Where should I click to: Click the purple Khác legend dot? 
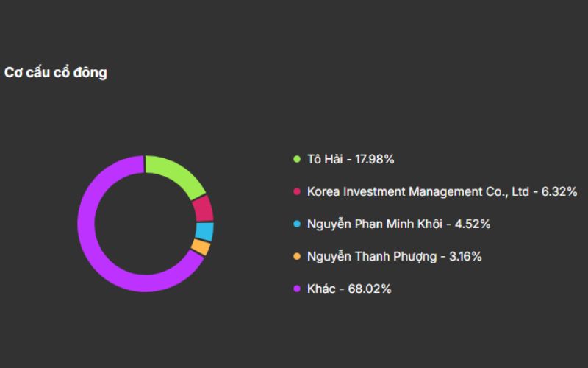297,289
